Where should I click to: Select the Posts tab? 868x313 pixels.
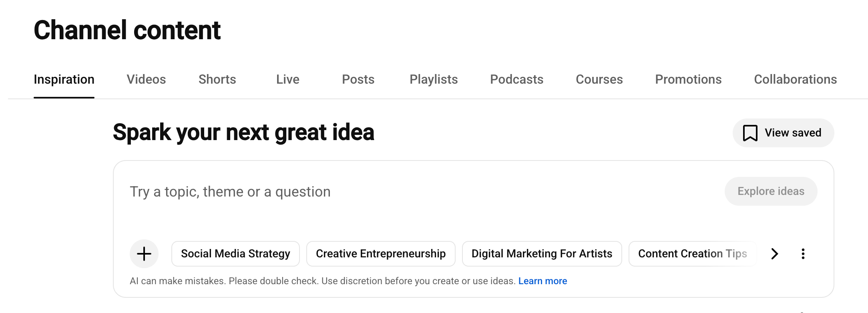point(358,79)
